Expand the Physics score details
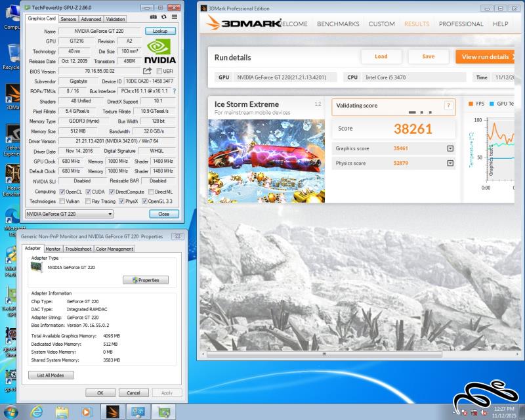Viewport: 525px width, 420px height. point(450,163)
